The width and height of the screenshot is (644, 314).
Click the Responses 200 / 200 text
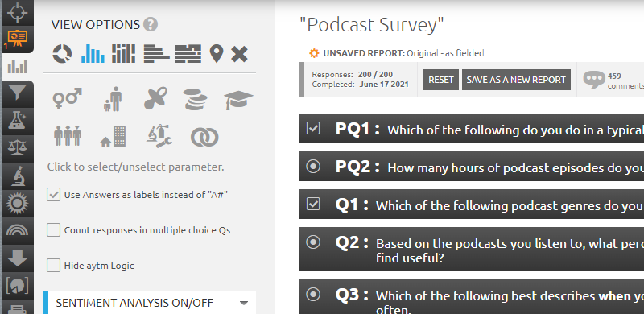353,74
